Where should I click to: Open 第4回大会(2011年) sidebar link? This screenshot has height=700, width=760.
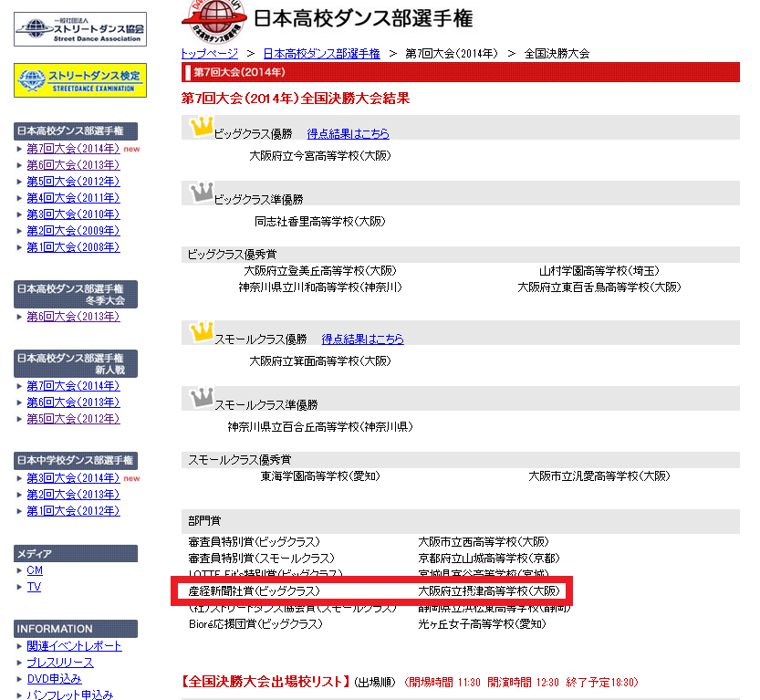[73, 198]
